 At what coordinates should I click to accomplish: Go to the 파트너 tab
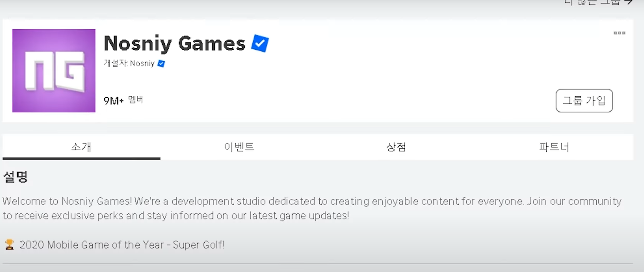coord(554,147)
